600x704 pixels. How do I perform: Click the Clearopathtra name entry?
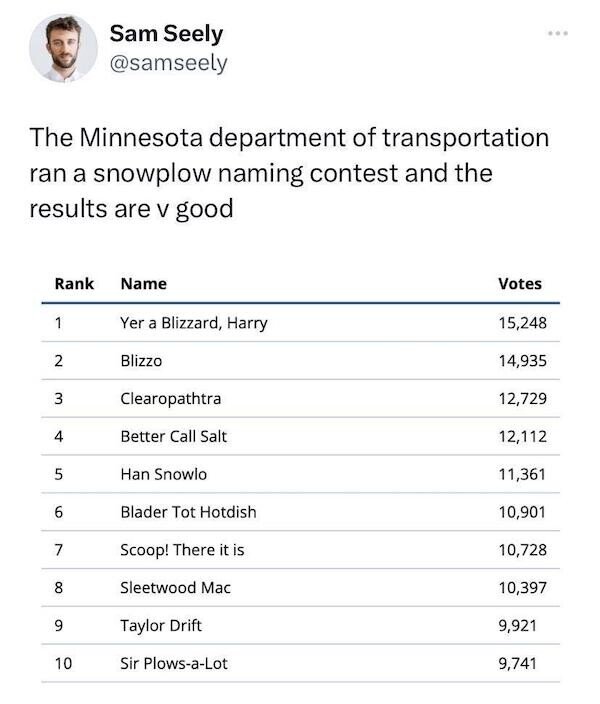pyautogui.click(x=170, y=398)
